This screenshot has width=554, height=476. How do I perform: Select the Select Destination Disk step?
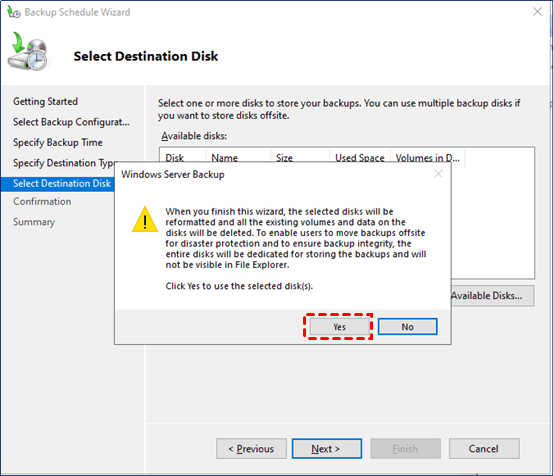click(x=58, y=183)
